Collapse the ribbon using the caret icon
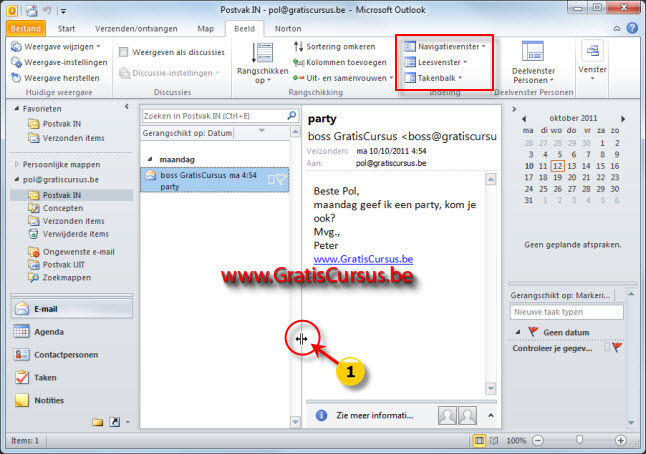Image resolution: width=646 pixels, height=454 pixels. (x=616, y=28)
